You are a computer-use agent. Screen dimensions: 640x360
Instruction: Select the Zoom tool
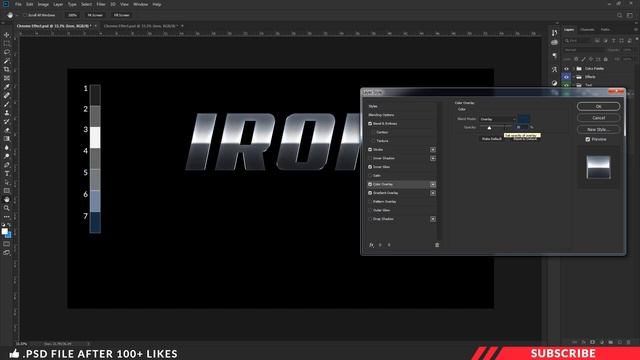click(7, 208)
